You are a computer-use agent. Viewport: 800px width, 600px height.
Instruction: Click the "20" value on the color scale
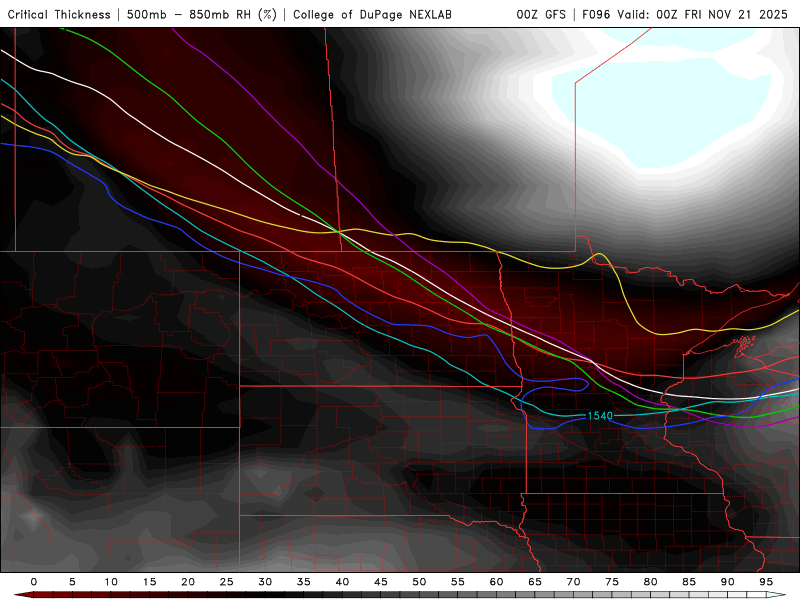pos(188,582)
